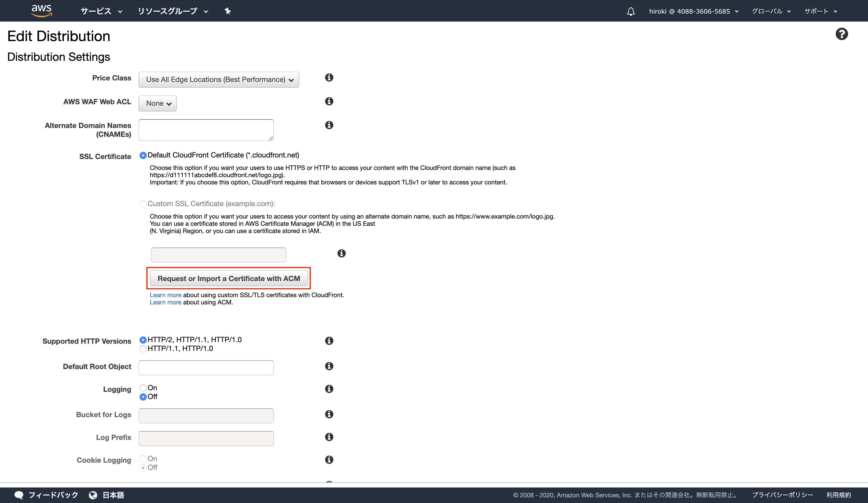
Task: Open the Price Class dropdown
Action: click(219, 80)
